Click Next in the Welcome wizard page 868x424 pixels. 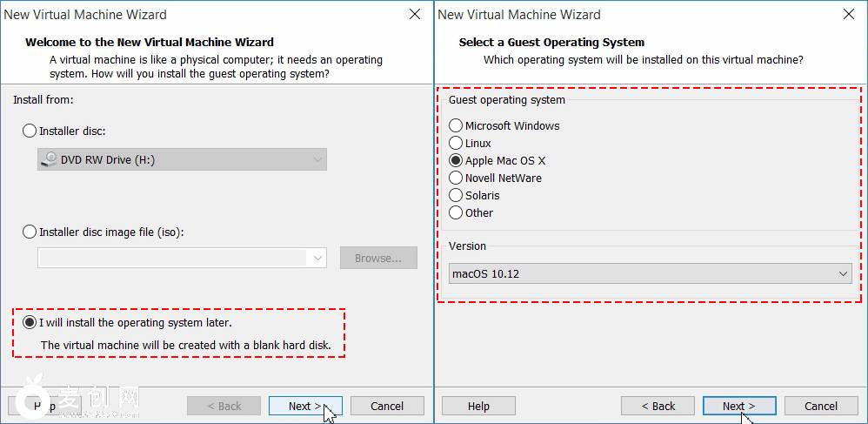point(304,406)
